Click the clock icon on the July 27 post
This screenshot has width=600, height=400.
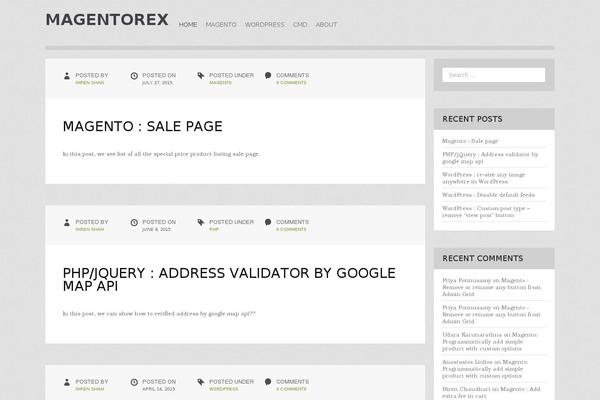134,76
